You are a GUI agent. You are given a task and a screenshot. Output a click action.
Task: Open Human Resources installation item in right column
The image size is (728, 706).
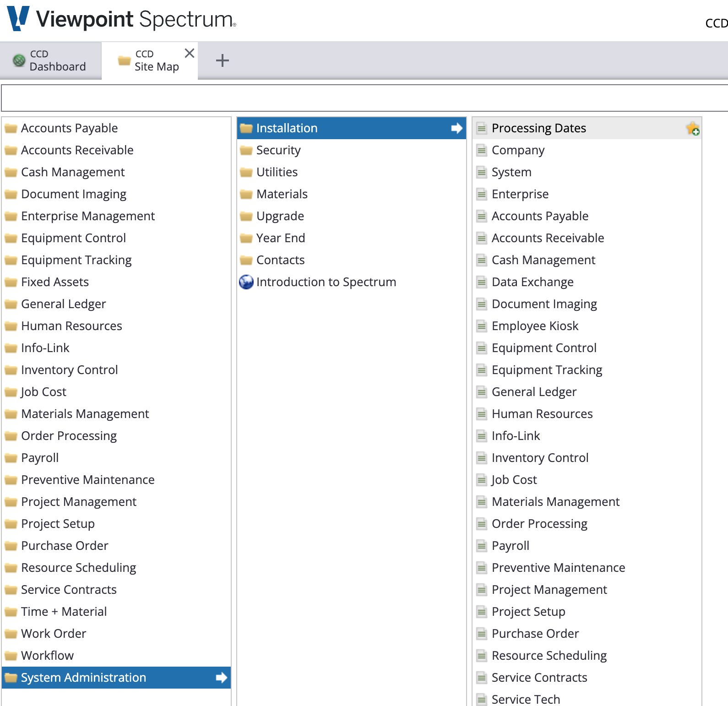587,414
